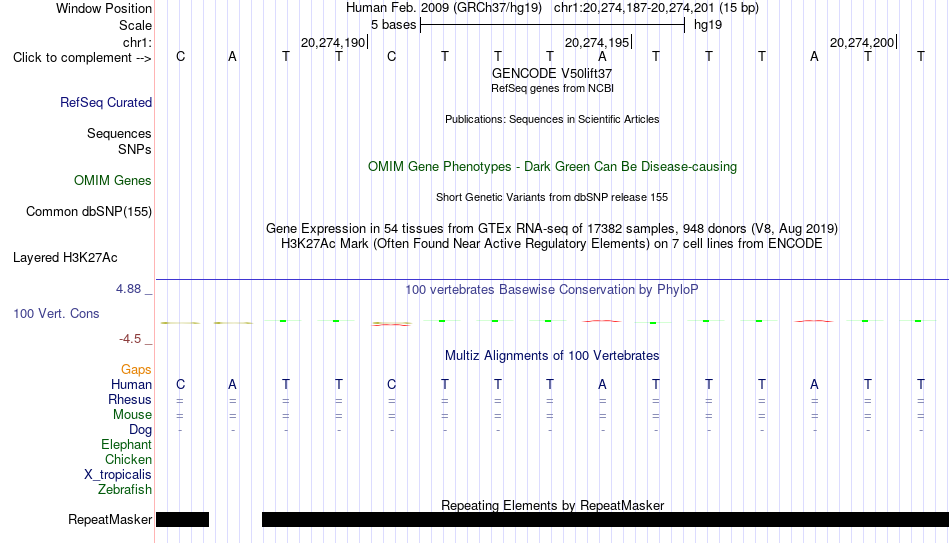950x543 pixels.
Task: Click the GTEx Gene Expression track title
Action: click(552, 228)
